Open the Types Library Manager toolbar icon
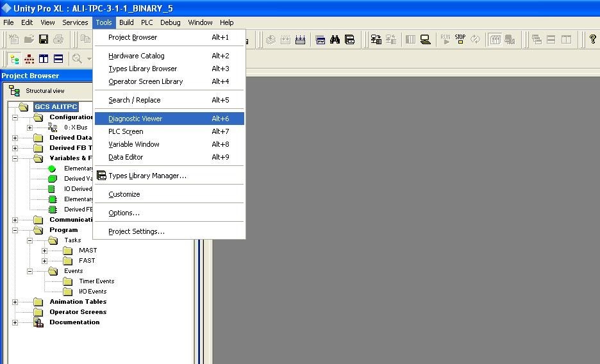The image size is (600, 364). [x=350, y=39]
